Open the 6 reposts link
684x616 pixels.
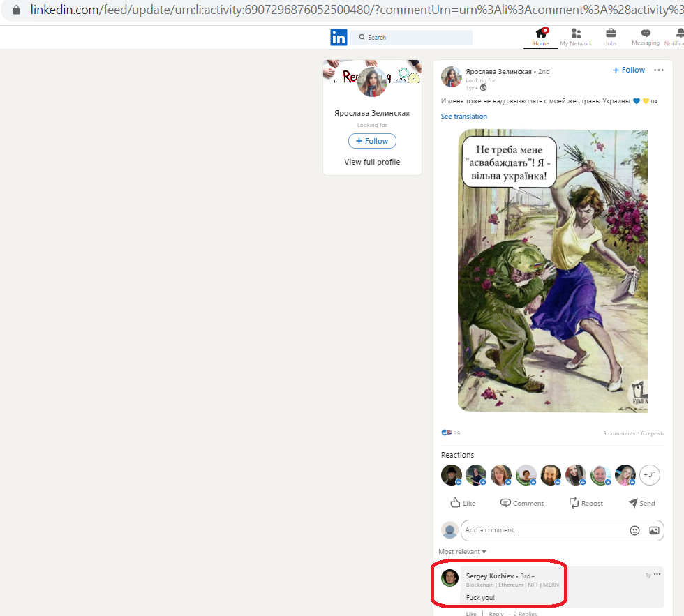point(653,433)
